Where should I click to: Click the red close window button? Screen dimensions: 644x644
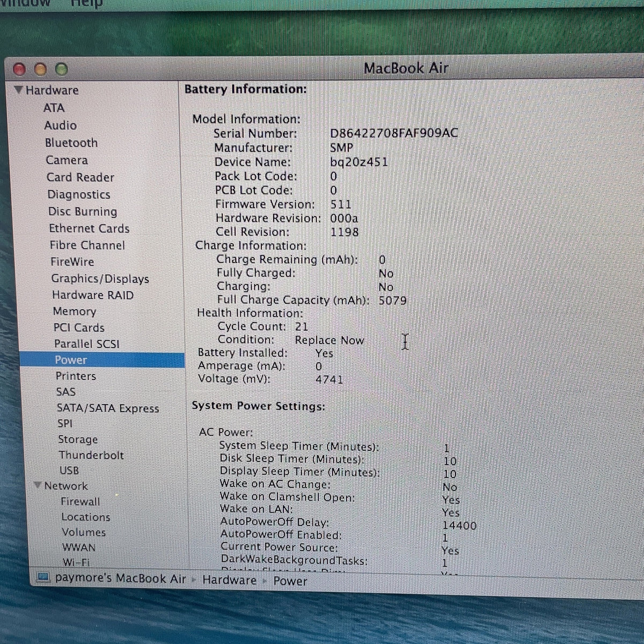pyautogui.click(x=19, y=69)
